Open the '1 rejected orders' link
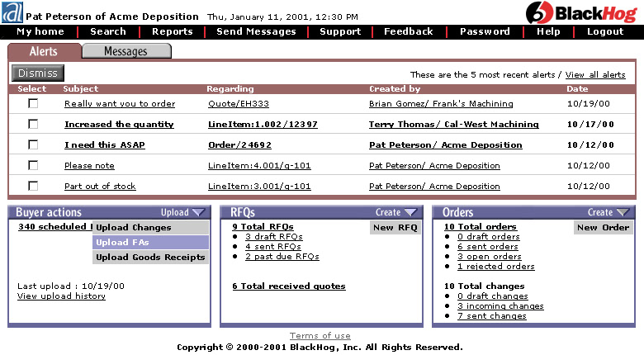 tap(495, 266)
